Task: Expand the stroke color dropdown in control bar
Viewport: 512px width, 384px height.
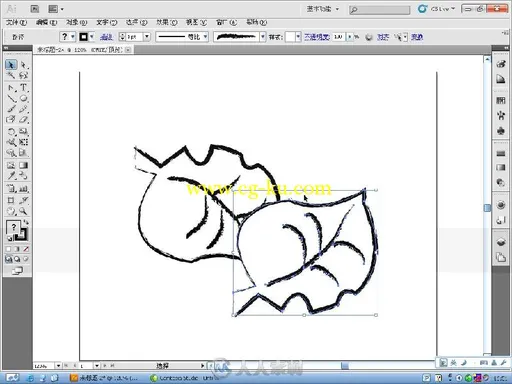Action: 92,37
